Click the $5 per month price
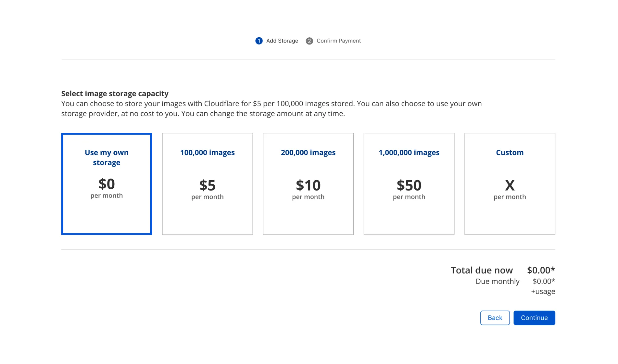The height and width of the screenshot is (364, 618). [x=207, y=186]
